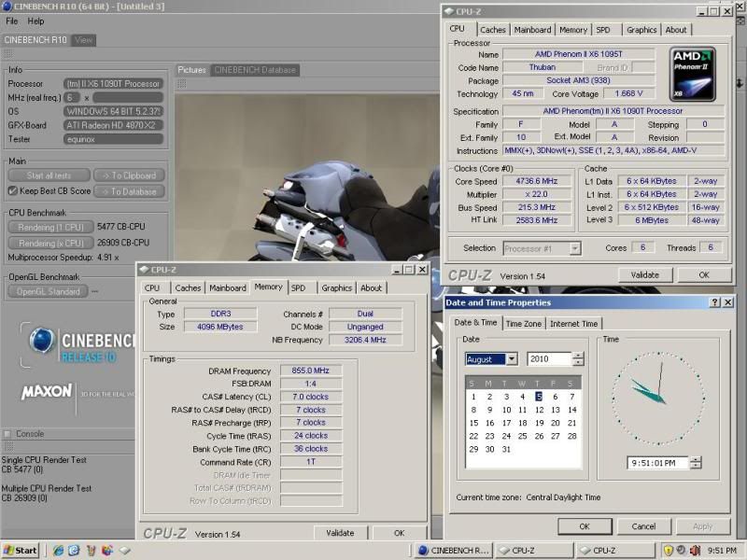Click the dotted grip handle under the Pictures tab
This screenshot has width=747, height=560.
click(181, 84)
